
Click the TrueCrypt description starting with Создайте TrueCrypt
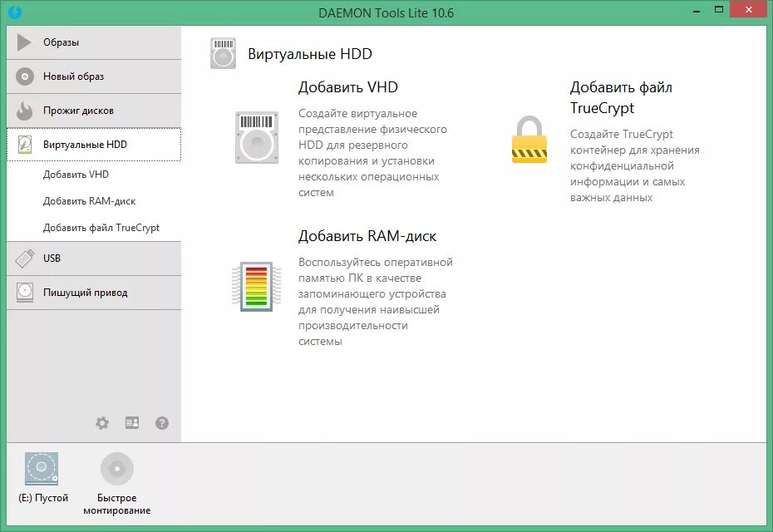click(x=635, y=165)
